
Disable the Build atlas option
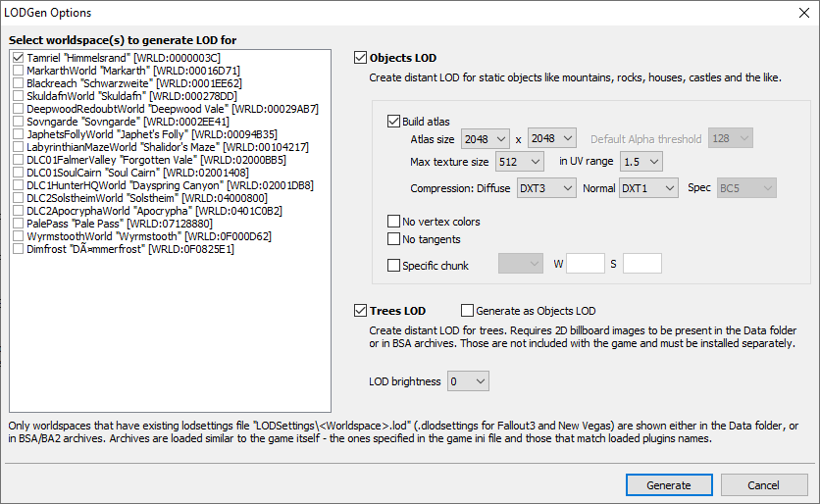(394, 122)
